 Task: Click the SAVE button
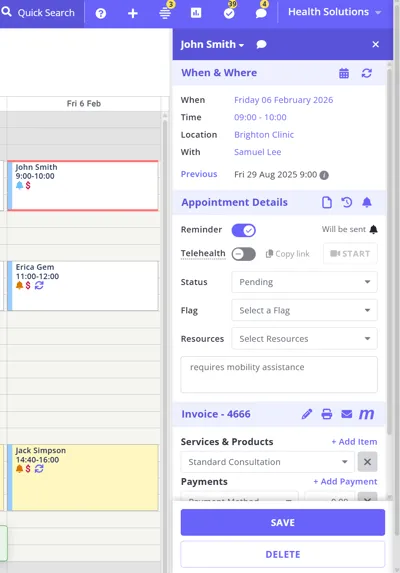283,523
